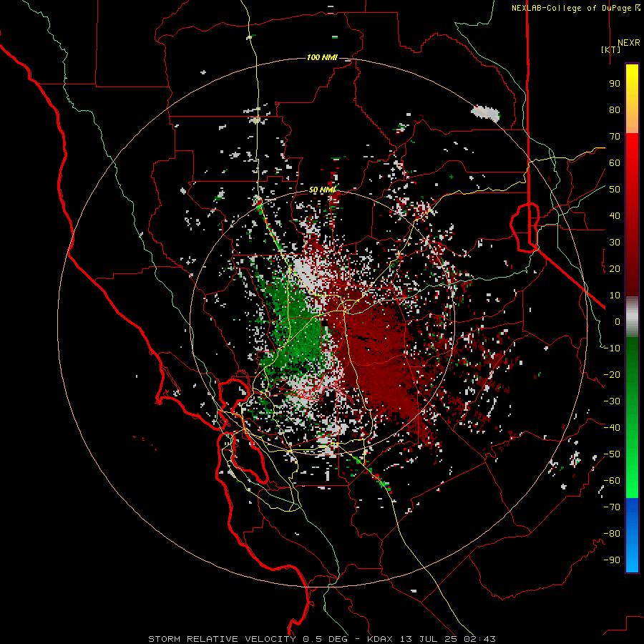
Task: Click the 100 NMI range ring label
Action: coord(322,57)
